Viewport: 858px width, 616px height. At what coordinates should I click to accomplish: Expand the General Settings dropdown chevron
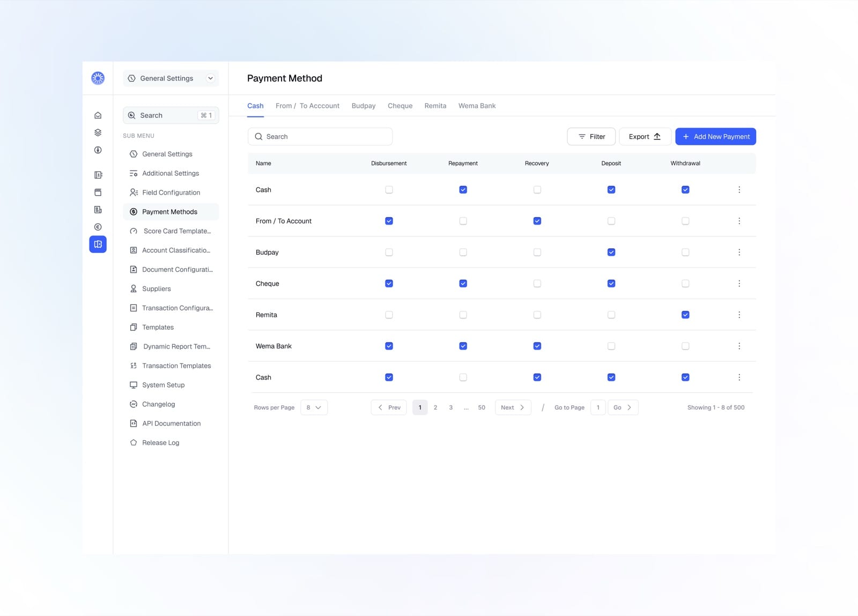pyautogui.click(x=210, y=78)
